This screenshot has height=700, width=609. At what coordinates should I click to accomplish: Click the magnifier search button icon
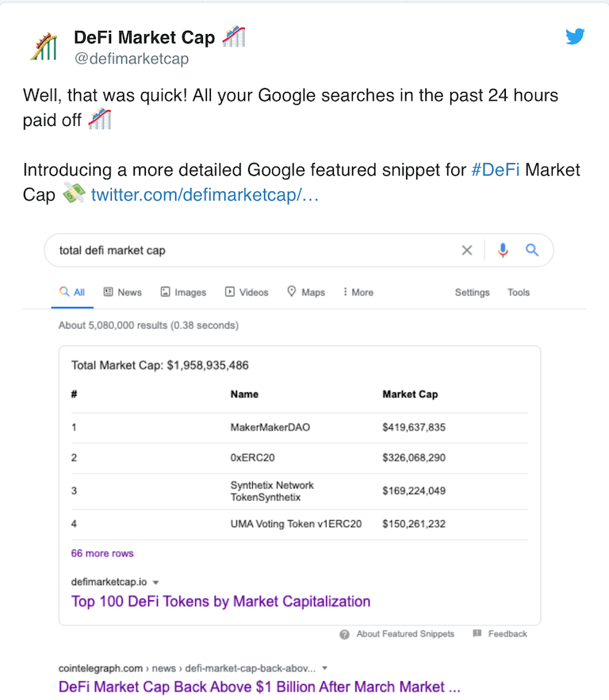(532, 251)
